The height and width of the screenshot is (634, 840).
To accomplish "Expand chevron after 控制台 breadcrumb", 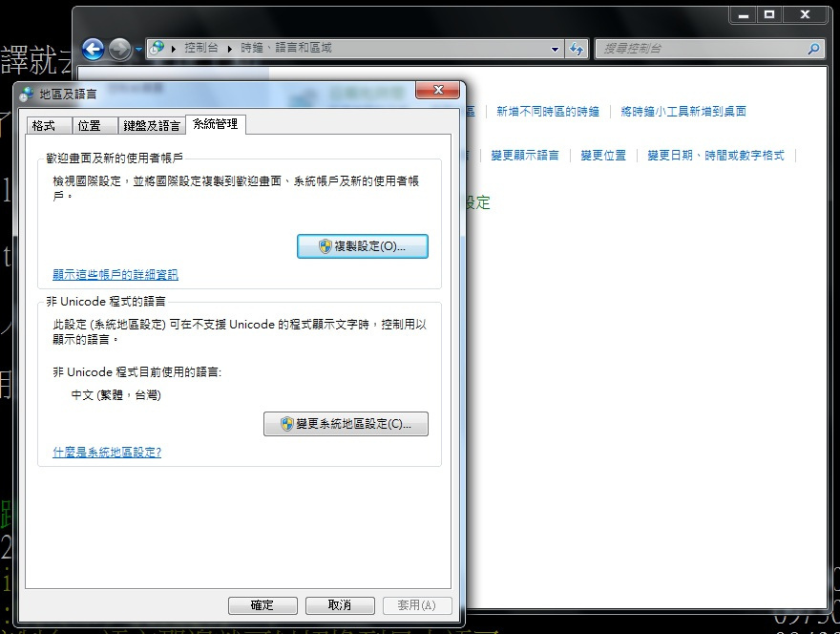I will tap(229, 49).
